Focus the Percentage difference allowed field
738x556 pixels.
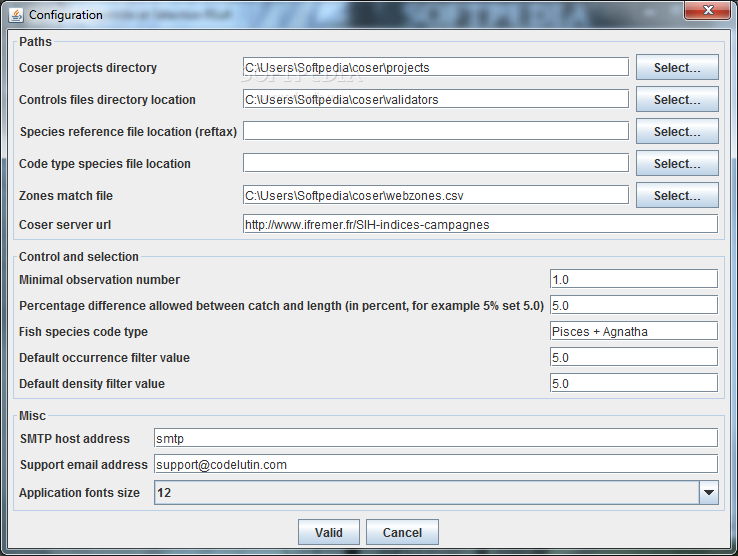tap(634, 305)
